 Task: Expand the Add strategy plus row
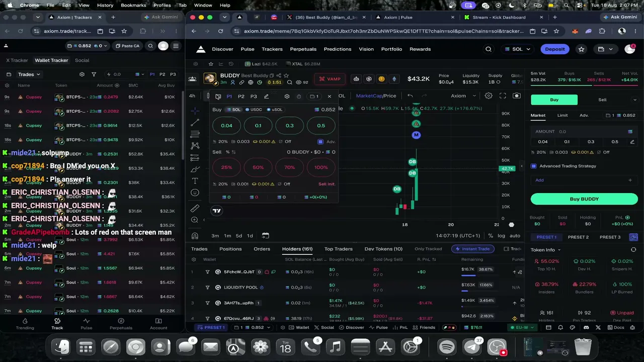[x=584, y=180]
